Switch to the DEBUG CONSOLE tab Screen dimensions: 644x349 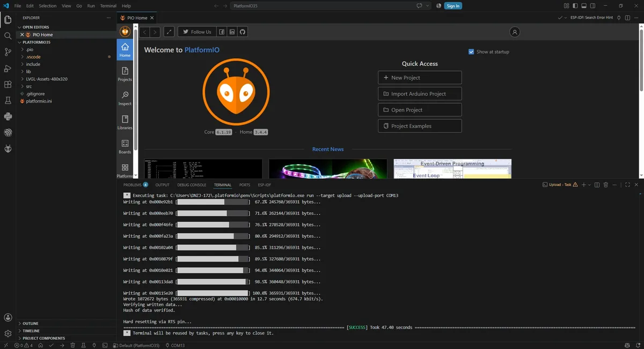[x=192, y=185]
